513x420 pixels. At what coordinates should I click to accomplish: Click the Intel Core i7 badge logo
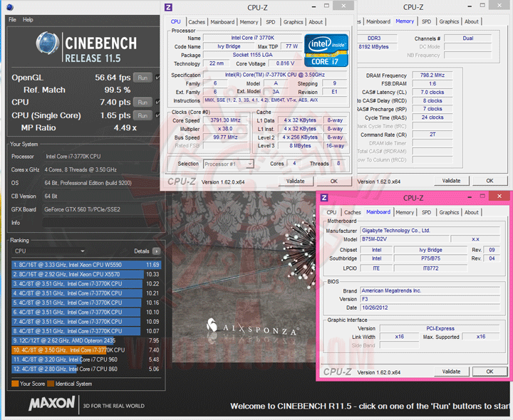[326, 51]
